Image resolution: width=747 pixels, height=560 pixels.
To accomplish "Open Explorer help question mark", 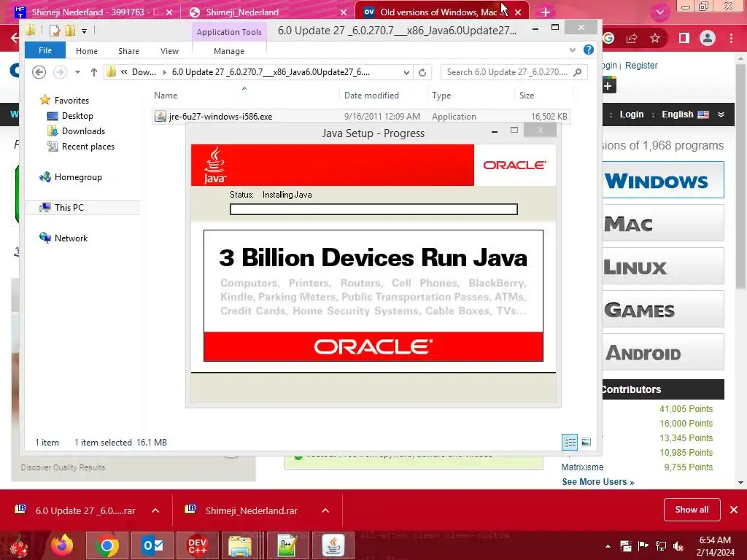I will click(589, 50).
